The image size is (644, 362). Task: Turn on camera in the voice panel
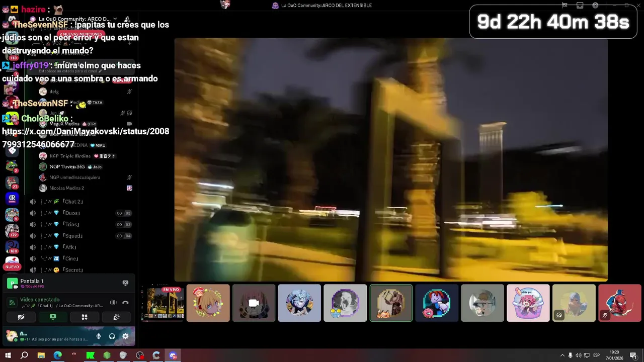(21, 317)
